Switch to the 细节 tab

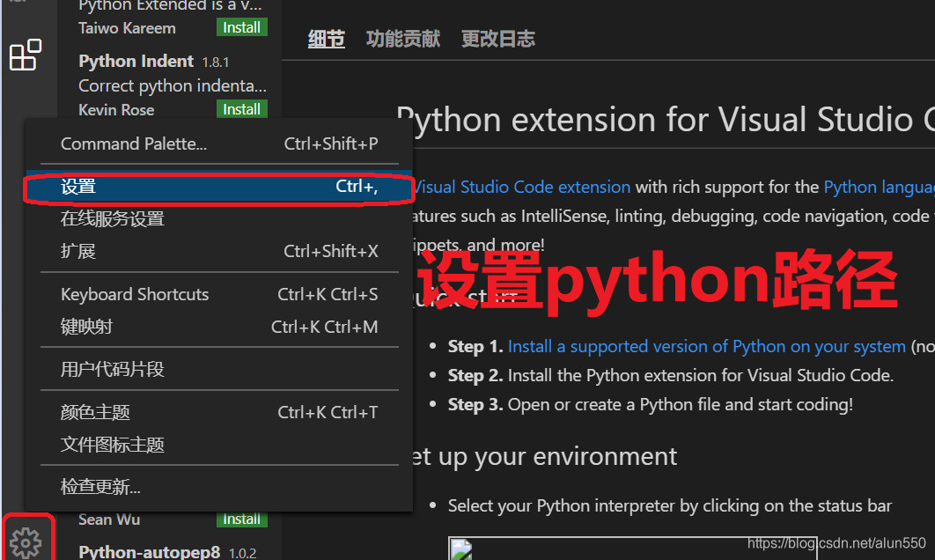coord(326,40)
